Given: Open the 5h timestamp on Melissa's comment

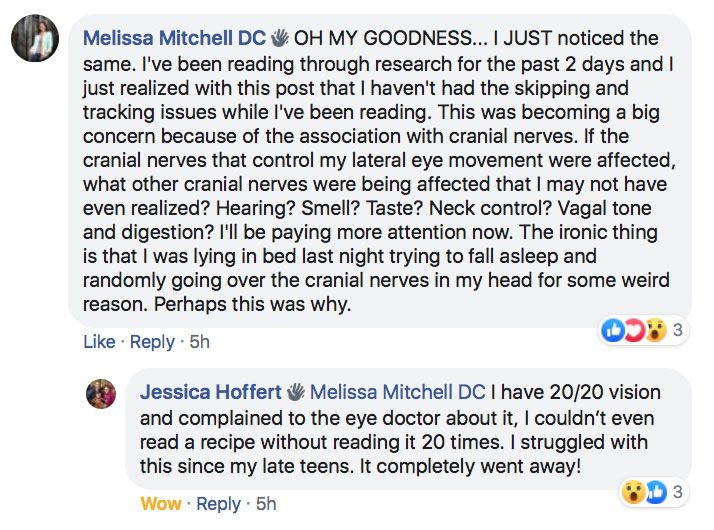Looking at the screenshot, I should 200,342.
